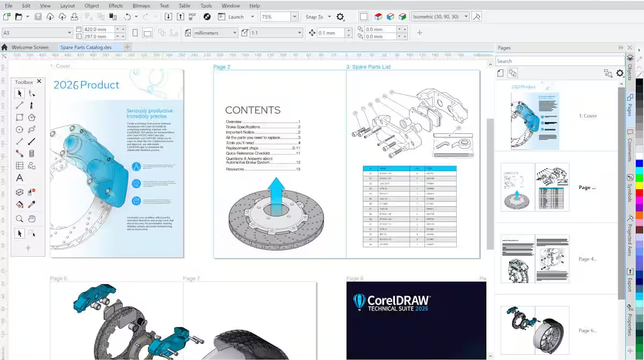Open the zoom level 75% dropdown
The width and height of the screenshot is (644, 360).
(295, 17)
